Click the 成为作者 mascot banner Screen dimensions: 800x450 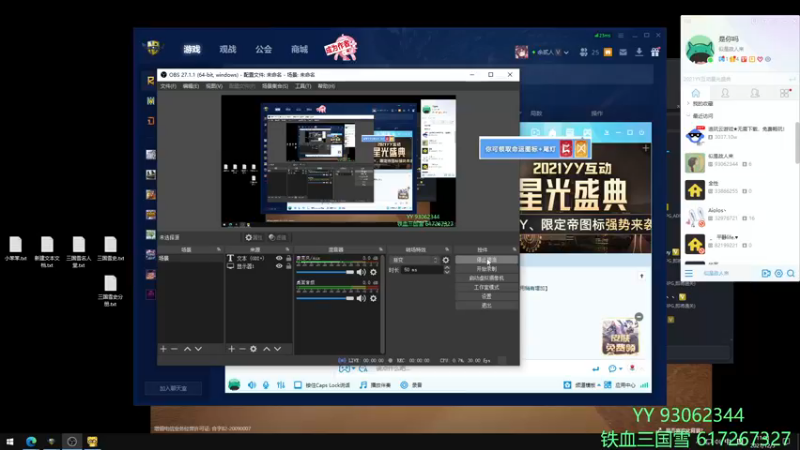click(x=341, y=48)
